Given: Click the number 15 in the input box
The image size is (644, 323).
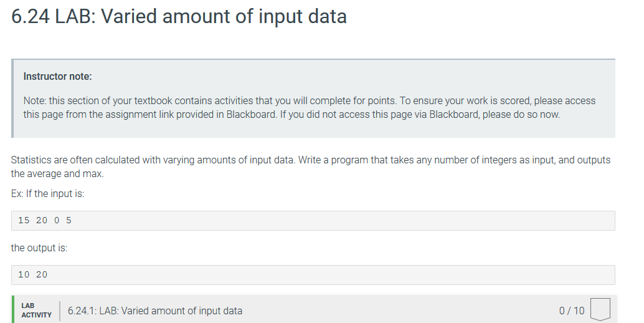Looking at the screenshot, I should point(24,220).
